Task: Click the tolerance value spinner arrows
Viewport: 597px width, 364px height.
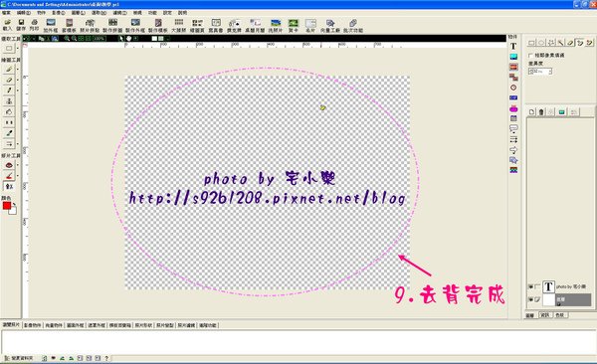Action: click(x=550, y=72)
